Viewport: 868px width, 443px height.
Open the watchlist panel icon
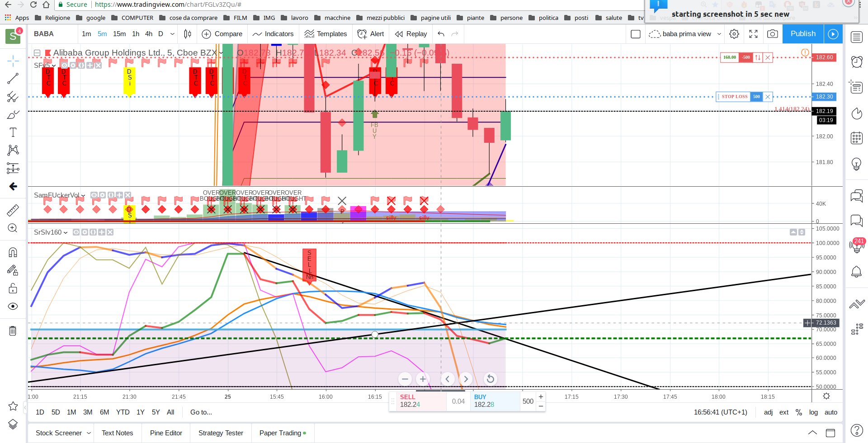[857, 37]
